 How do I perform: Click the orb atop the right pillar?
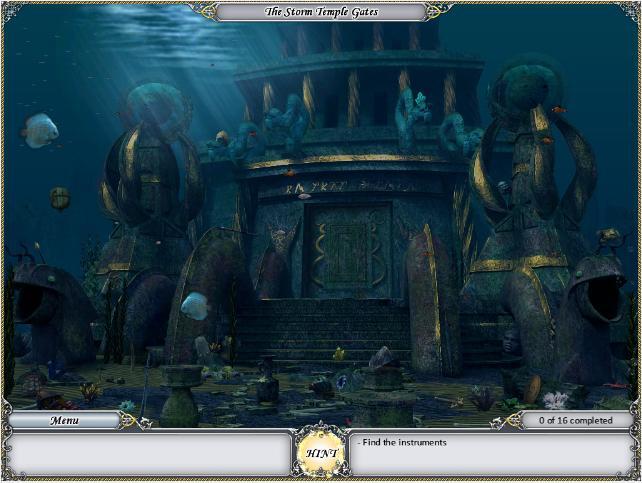(525, 87)
